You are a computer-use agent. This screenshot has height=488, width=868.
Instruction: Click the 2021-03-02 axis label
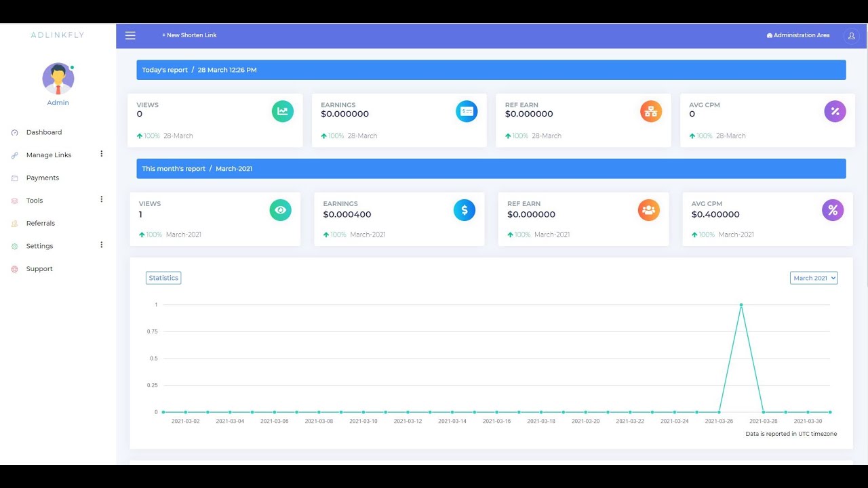[185, 422]
